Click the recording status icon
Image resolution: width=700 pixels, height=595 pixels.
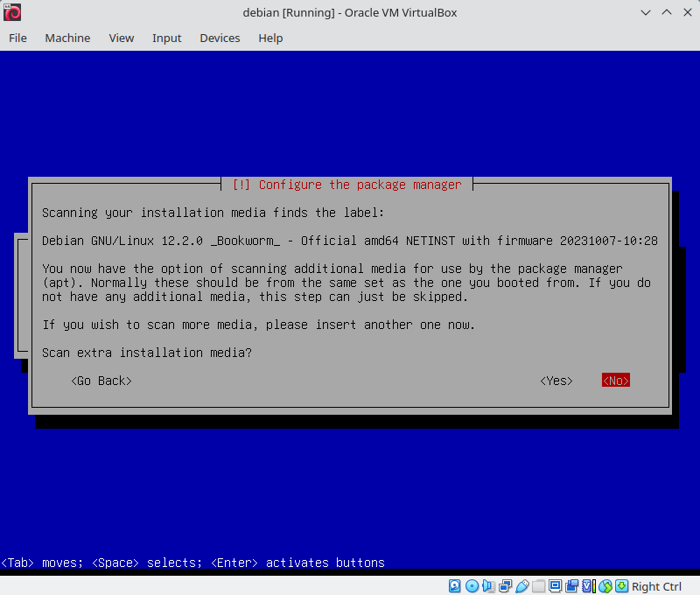(x=572, y=586)
